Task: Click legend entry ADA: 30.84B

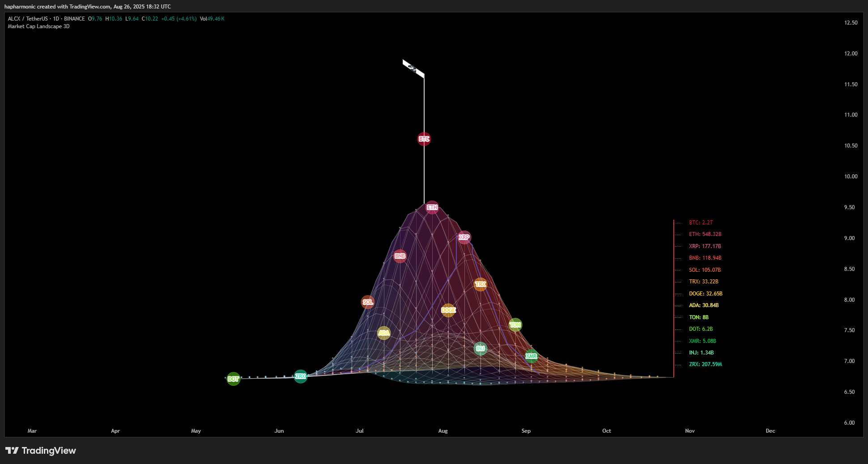Action: click(x=704, y=305)
